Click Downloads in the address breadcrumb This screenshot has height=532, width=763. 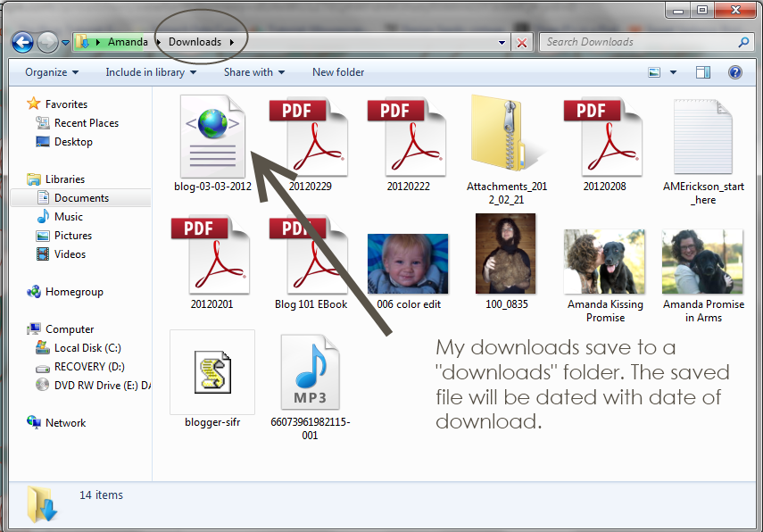click(x=195, y=42)
